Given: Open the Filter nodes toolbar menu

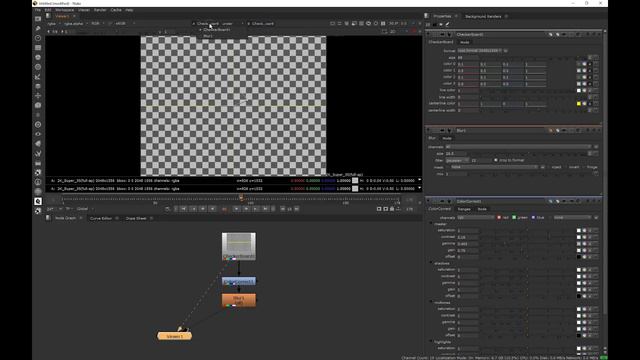Looking at the screenshot, I should pos(38,67).
